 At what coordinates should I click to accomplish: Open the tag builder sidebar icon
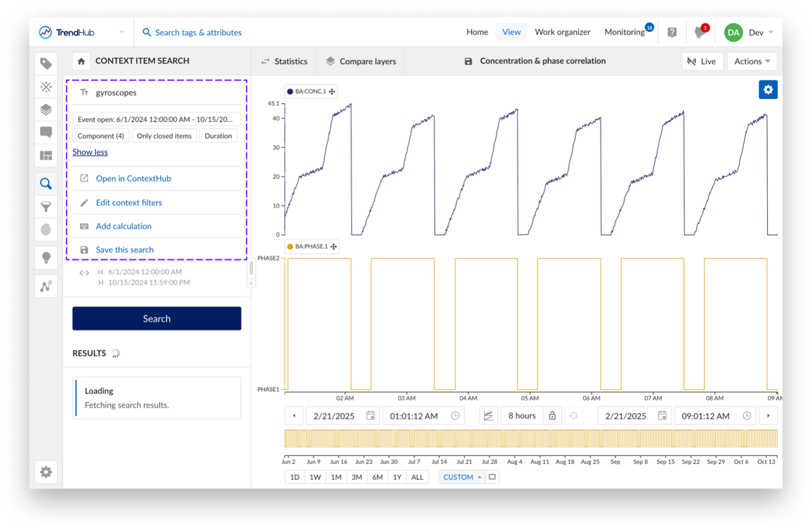[46, 64]
